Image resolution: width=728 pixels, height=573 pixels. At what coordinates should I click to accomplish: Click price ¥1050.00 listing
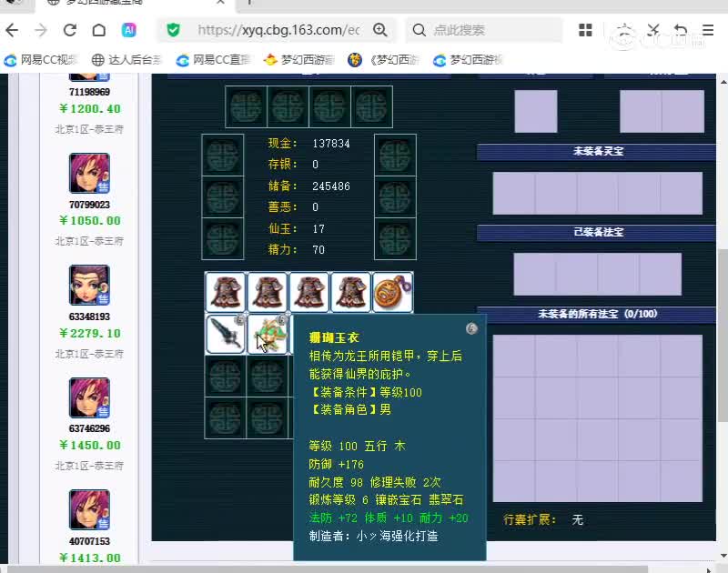click(x=89, y=220)
